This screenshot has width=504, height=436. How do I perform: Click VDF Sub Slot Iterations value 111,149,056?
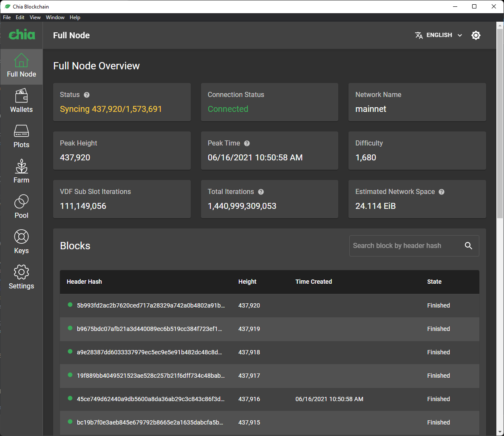pos(83,206)
